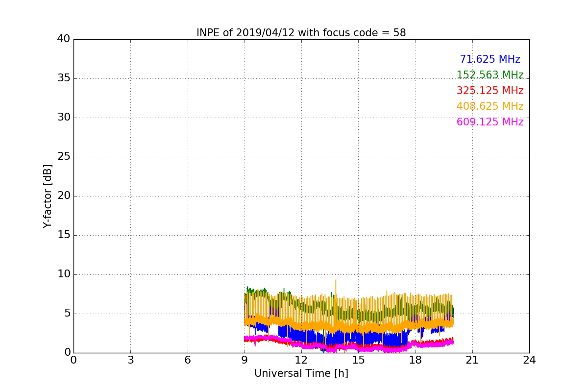Click the x-axis tick label 9
Screen dimensions: 588x392
point(245,360)
